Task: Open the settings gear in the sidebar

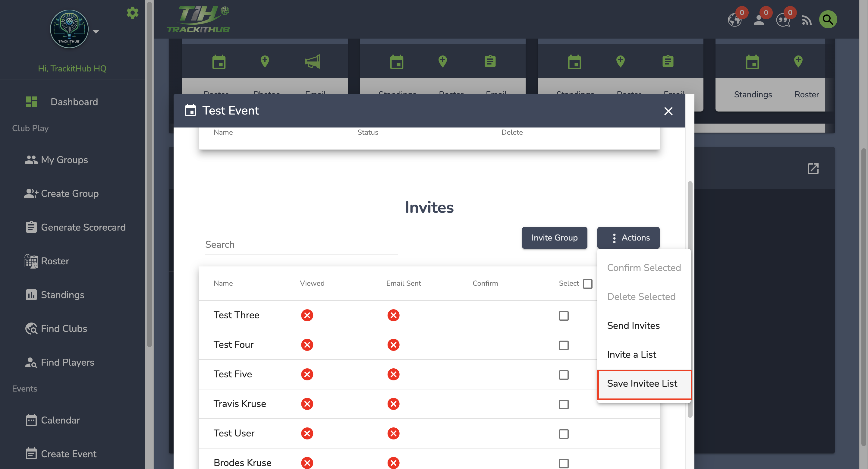Action: (132, 13)
